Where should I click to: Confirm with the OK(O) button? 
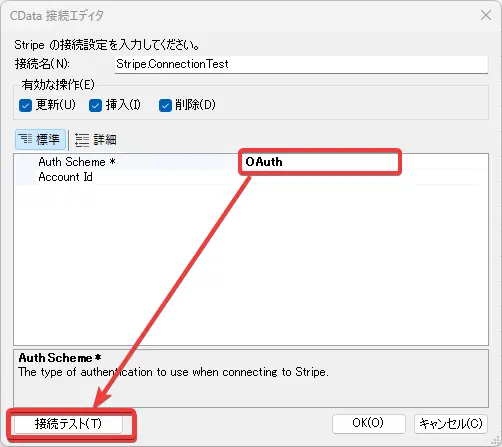[x=369, y=424]
